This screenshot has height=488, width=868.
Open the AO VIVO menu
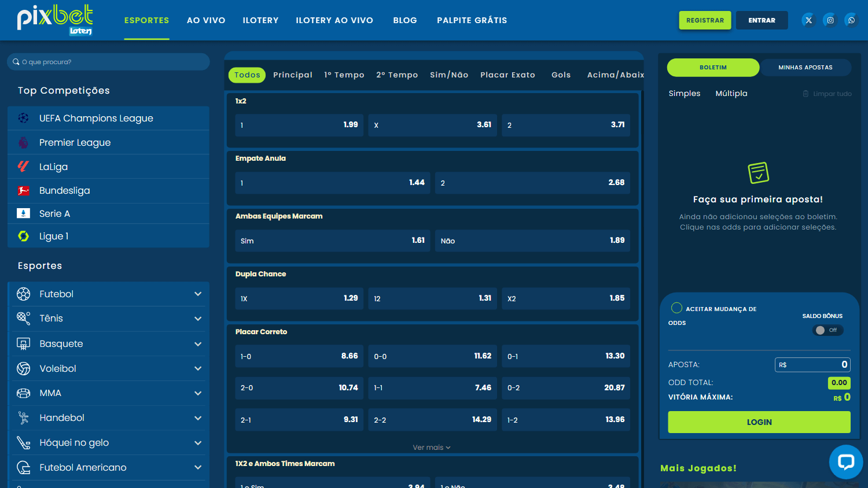pyautogui.click(x=206, y=20)
